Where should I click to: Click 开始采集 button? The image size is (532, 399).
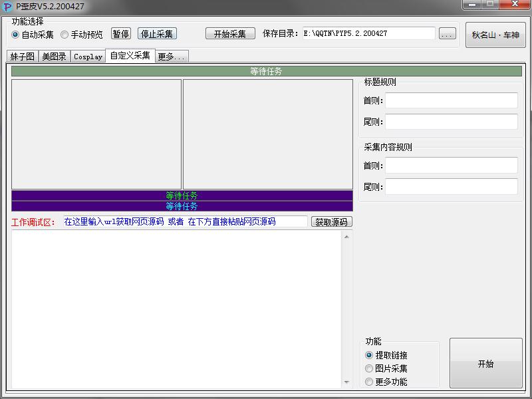click(x=230, y=34)
